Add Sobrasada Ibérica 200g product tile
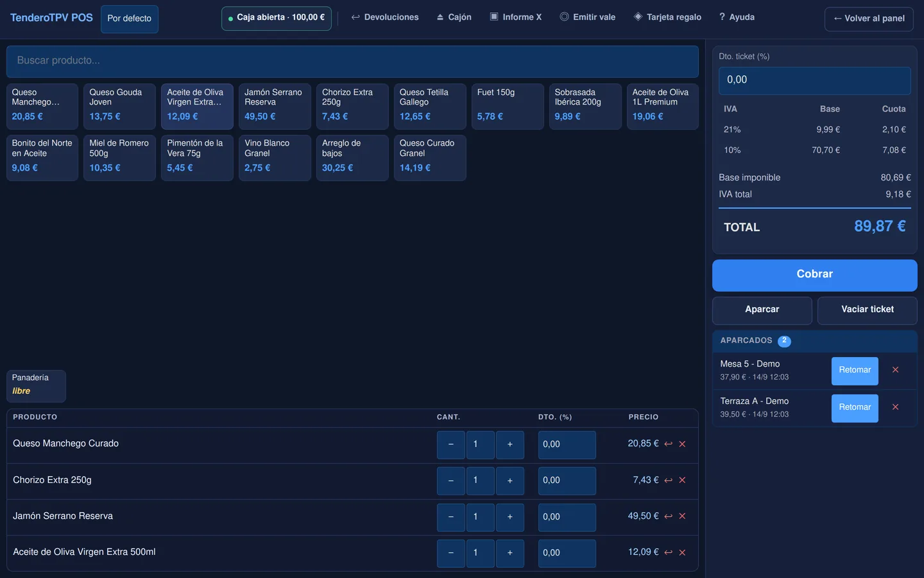This screenshot has width=924, height=578. pos(585,107)
